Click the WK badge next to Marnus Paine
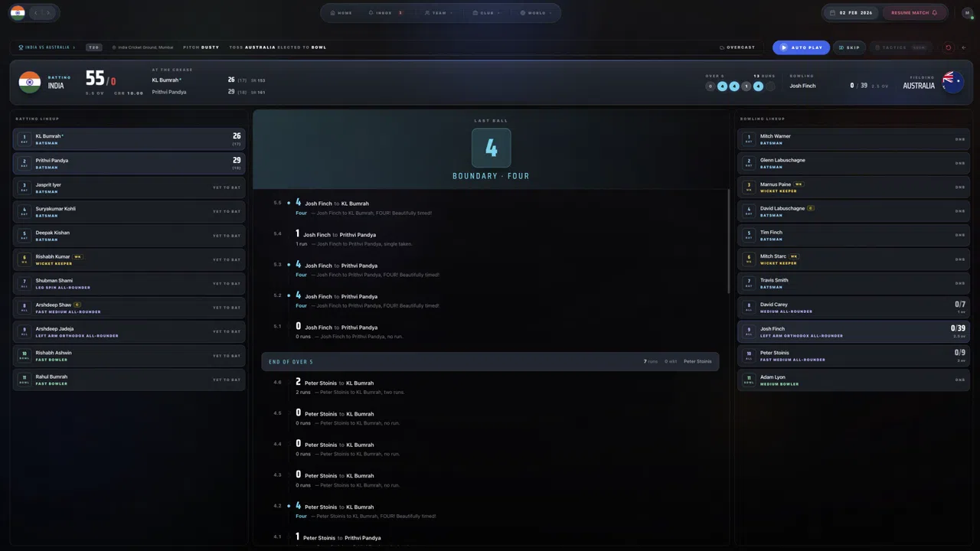980x551 pixels. click(799, 184)
